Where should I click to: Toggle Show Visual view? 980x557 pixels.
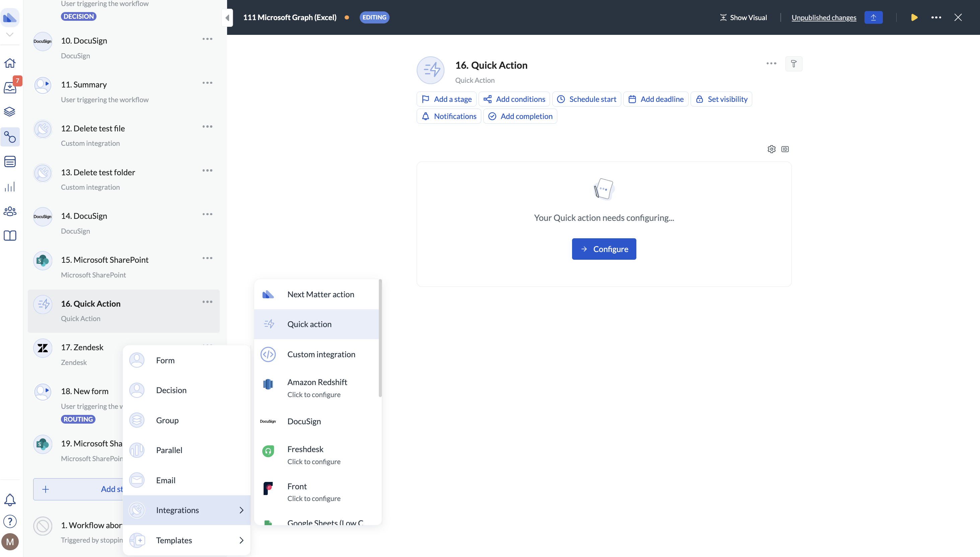click(743, 18)
